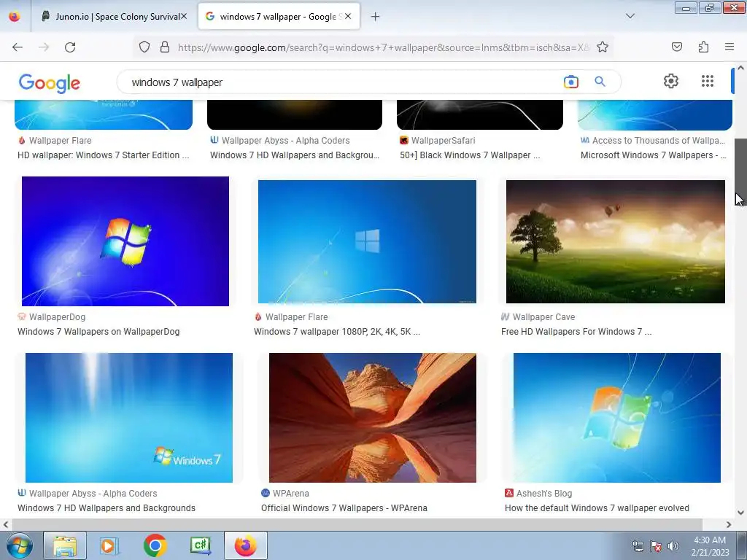The width and height of the screenshot is (747, 560).
Task: Show site security padlock information
Action: click(x=165, y=47)
